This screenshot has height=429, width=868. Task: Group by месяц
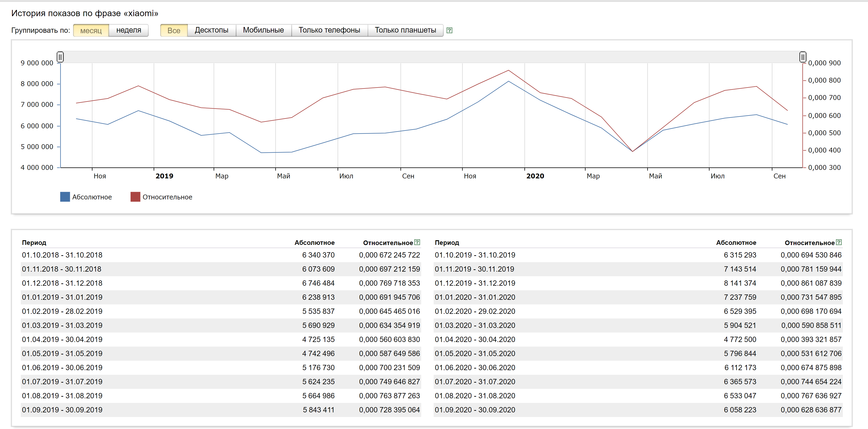point(91,30)
